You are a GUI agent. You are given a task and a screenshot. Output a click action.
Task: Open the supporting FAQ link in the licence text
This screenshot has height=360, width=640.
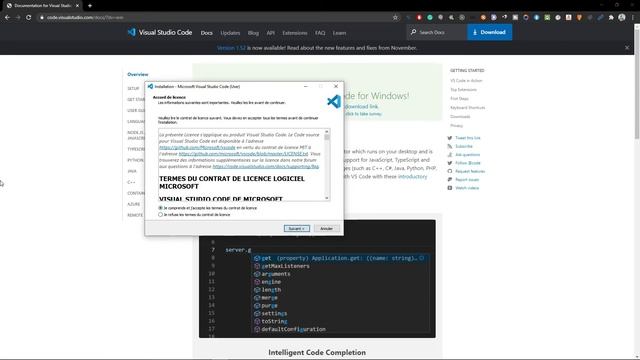(266, 167)
